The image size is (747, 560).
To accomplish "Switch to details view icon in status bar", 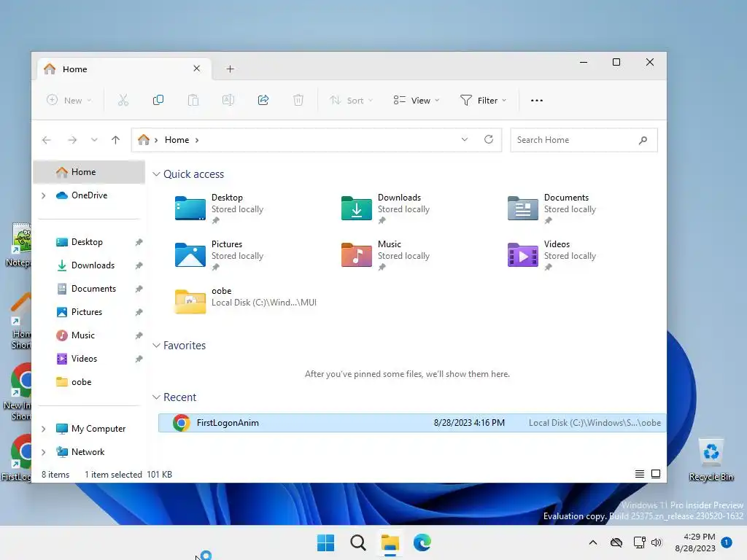I will (640, 474).
